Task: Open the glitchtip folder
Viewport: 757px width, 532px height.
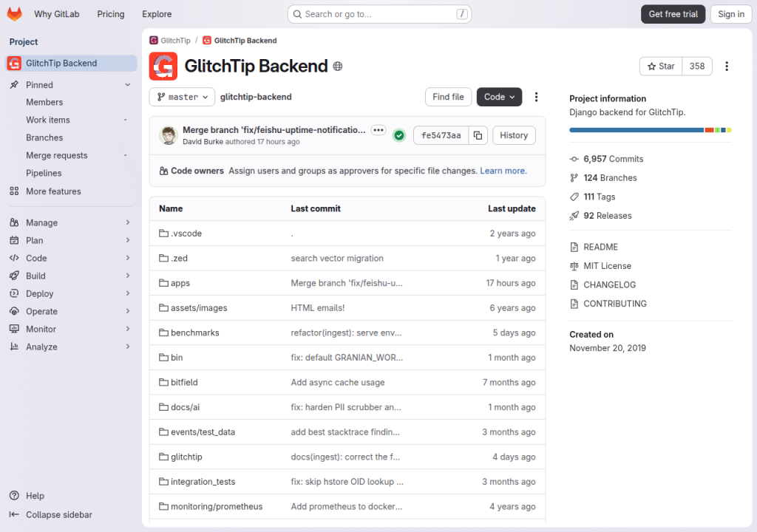Action: click(x=186, y=457)
